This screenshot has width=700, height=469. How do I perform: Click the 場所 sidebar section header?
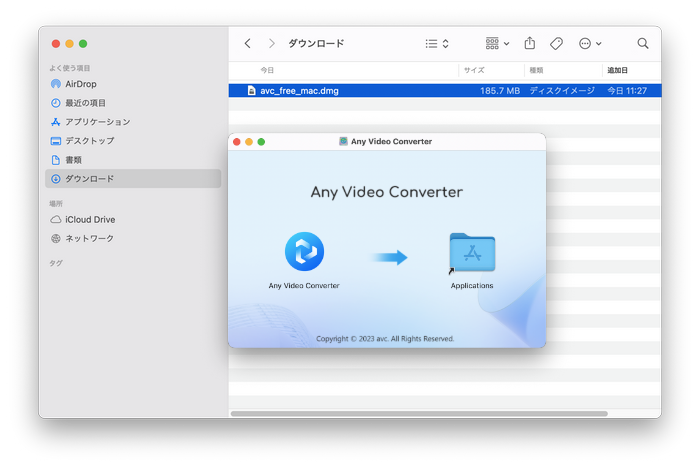coord(56,204)
